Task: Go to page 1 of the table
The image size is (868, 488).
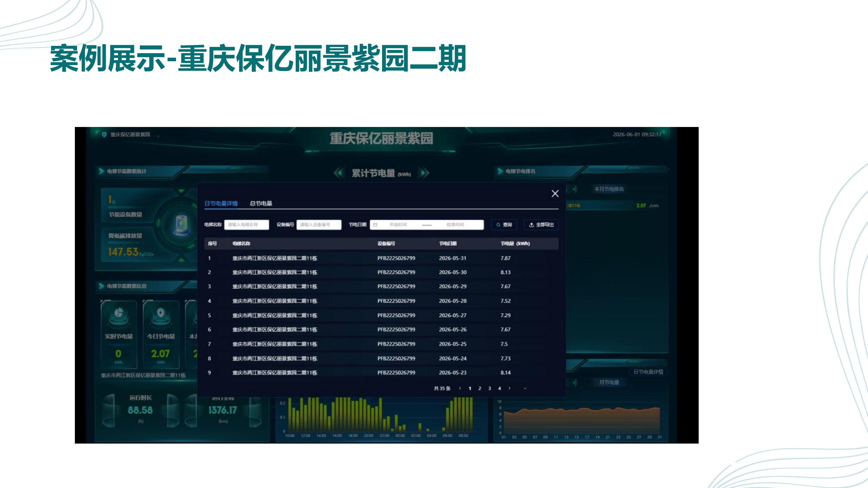Action: click(x=470, y=388)
